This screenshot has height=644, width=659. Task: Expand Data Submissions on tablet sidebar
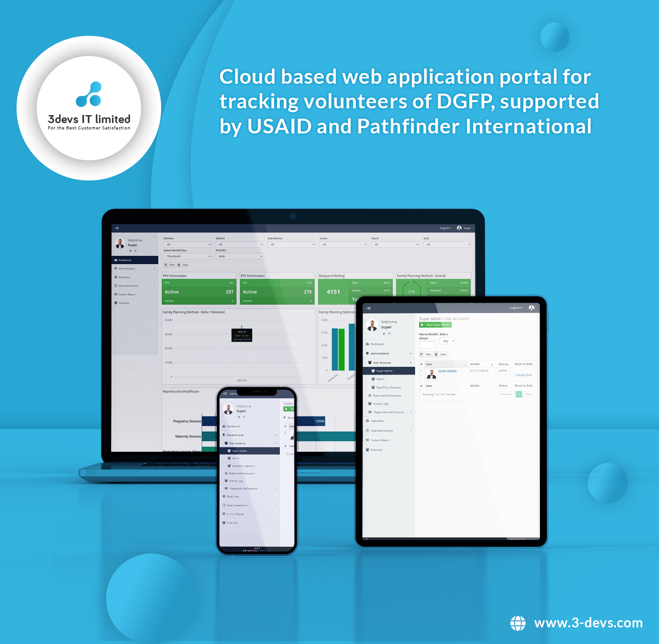tap(389, 430)
